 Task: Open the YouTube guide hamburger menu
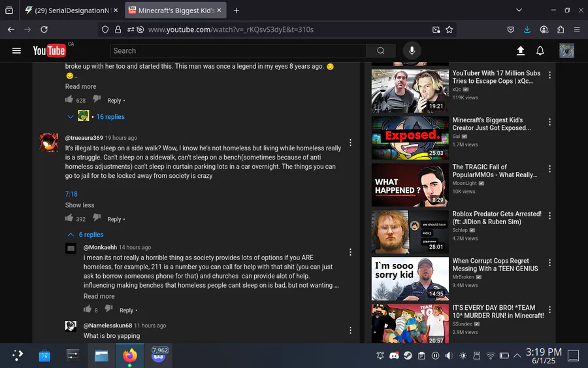coord(16,50)
